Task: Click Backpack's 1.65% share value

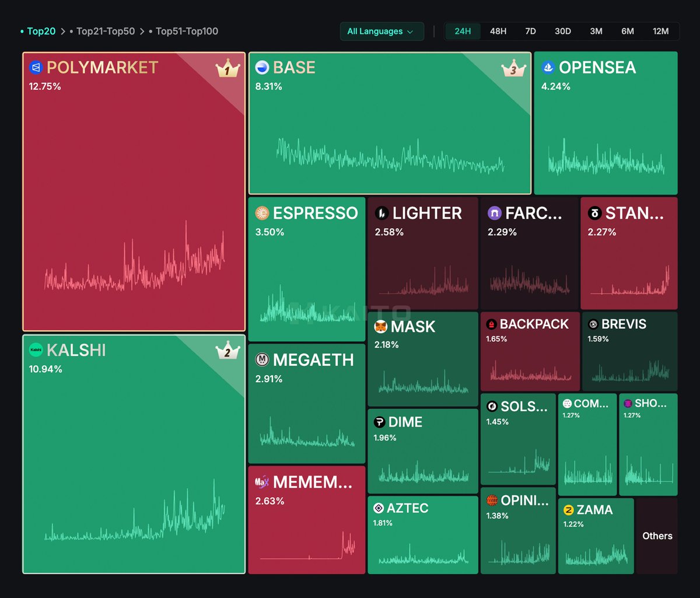Action: tap(496, 339)
